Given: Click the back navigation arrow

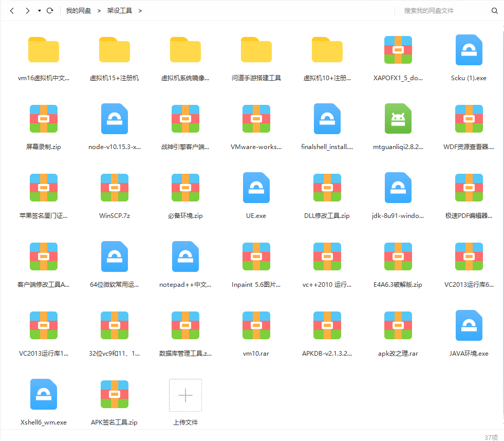Looking at the screenshot, I should point(12,11).
